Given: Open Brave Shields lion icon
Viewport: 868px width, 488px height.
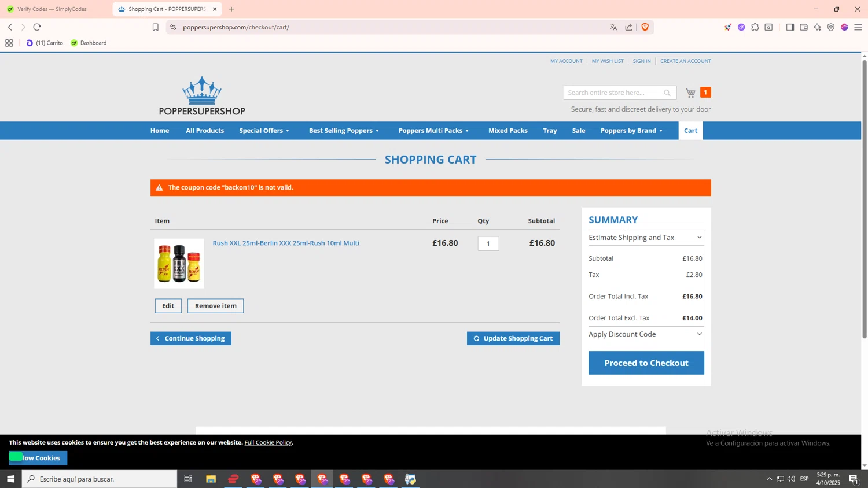Looking at the screenshot, I should click(645, 27).
